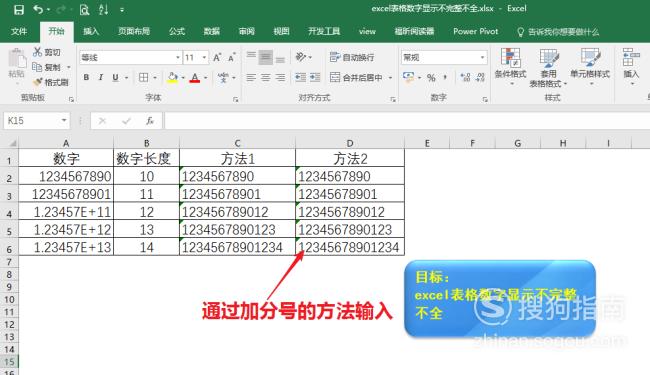
Task: Expand the font name dropdown
Action: [178, 58]
